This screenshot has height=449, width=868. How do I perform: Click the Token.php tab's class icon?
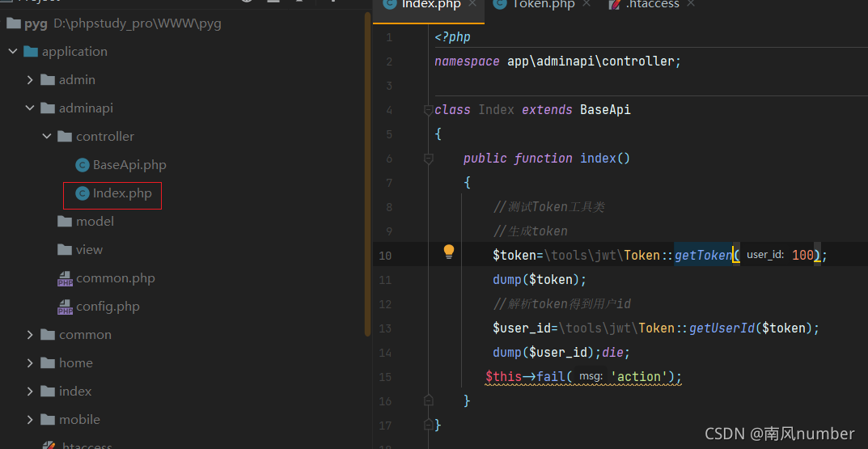pyautogui.click(x=500, y=4)
